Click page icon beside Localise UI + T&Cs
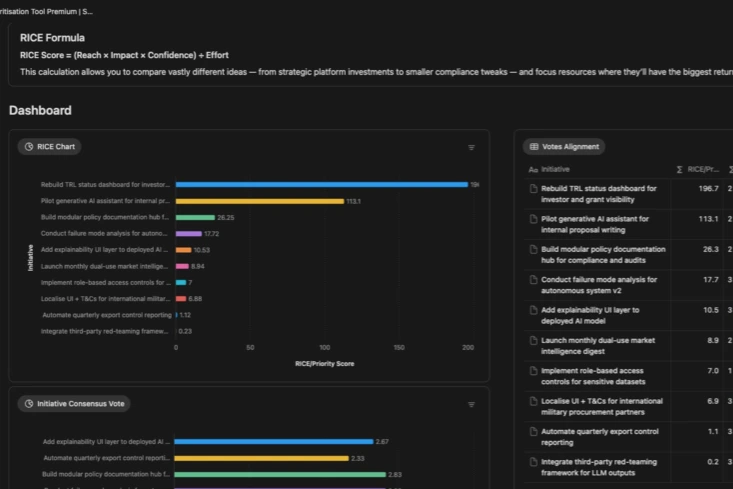 pos(533,401)
